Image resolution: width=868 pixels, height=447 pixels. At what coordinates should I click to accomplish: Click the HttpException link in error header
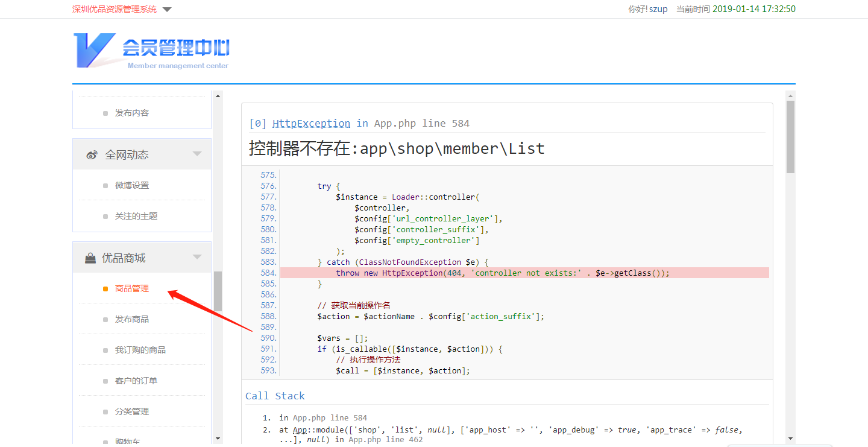311,123
